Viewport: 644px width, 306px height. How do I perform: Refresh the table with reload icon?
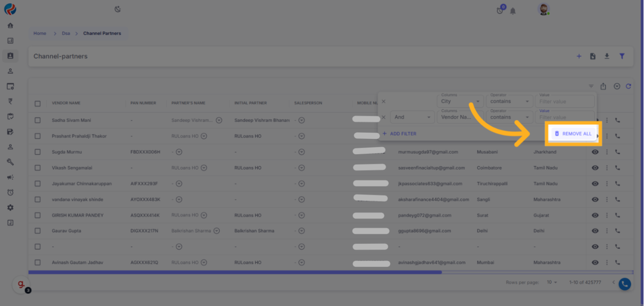tap(628, 86)
